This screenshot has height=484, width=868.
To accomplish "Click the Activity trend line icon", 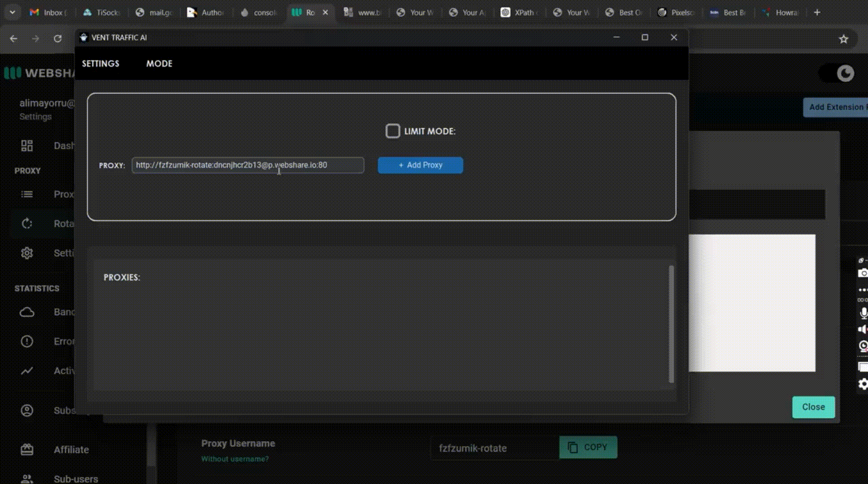I will (x=27, y=371).
